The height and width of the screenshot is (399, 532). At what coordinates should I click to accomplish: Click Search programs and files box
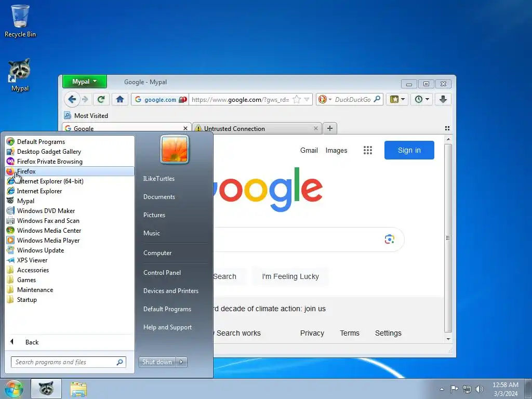click(69, 362)
